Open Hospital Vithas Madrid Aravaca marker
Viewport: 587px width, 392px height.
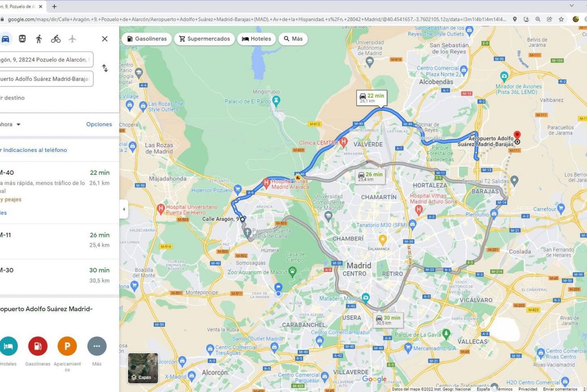(266, 182)
